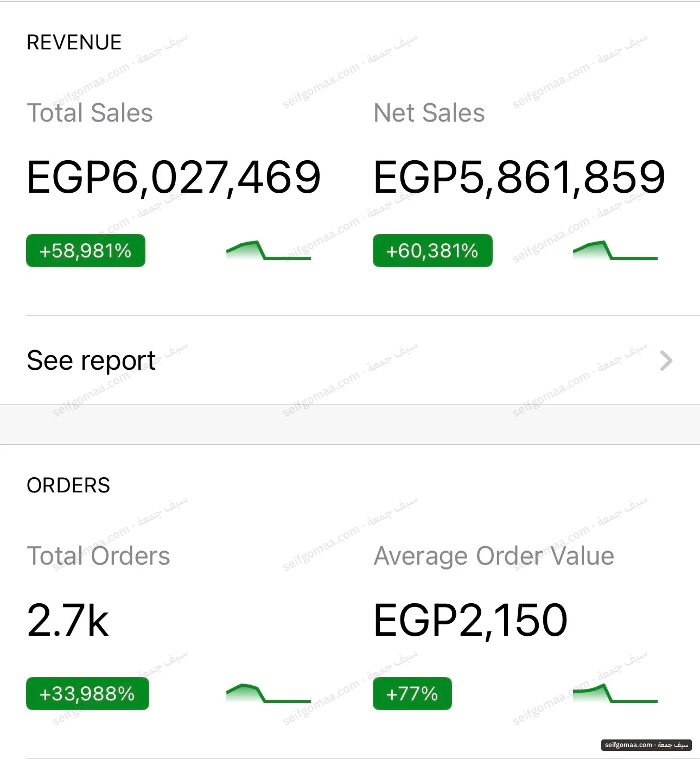The height and width of the screenshot is (759, 700).
Task: Click the Average Order Value label
Action: 494,556
